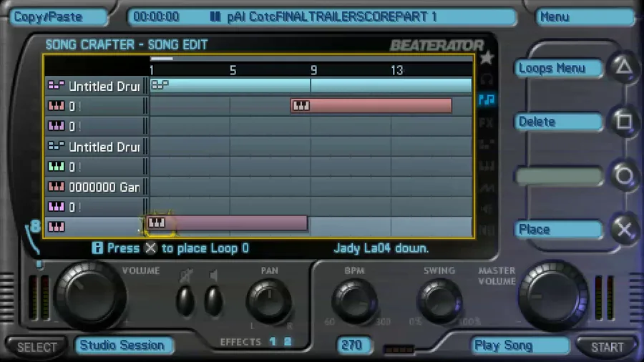Select the waveform icon in the sidebar
644x362 pixels.
(487, 188)
